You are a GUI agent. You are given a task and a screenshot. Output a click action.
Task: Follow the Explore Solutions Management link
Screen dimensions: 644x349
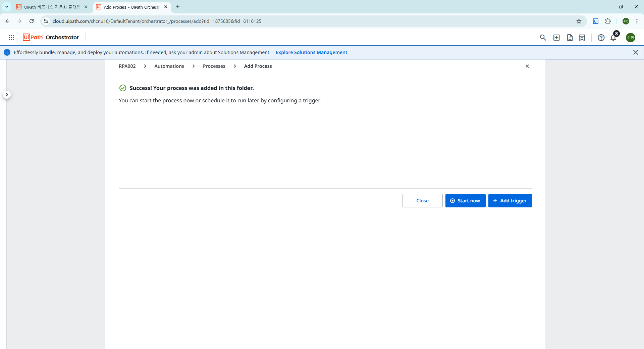click(x=312, y=52)
